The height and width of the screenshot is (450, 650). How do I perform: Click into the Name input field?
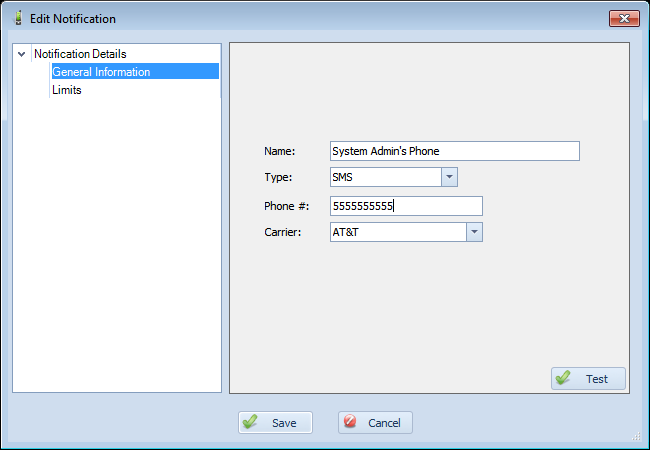point(455,151)
